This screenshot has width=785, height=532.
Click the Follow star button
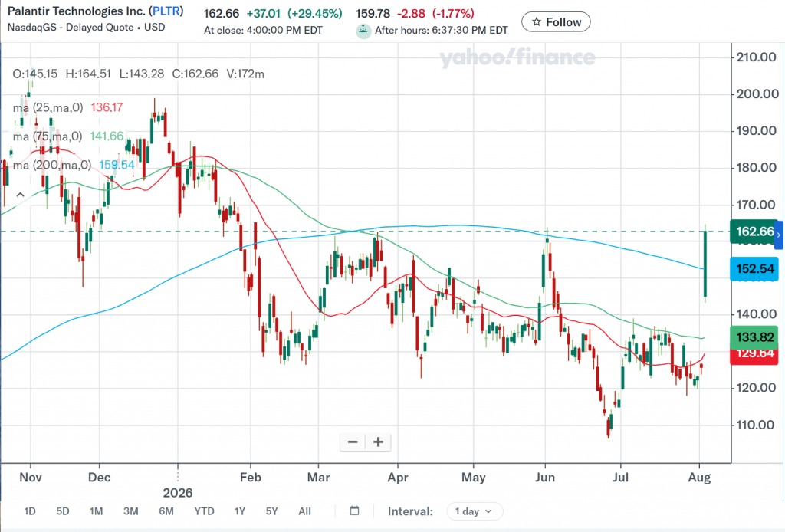coord(556,22)
